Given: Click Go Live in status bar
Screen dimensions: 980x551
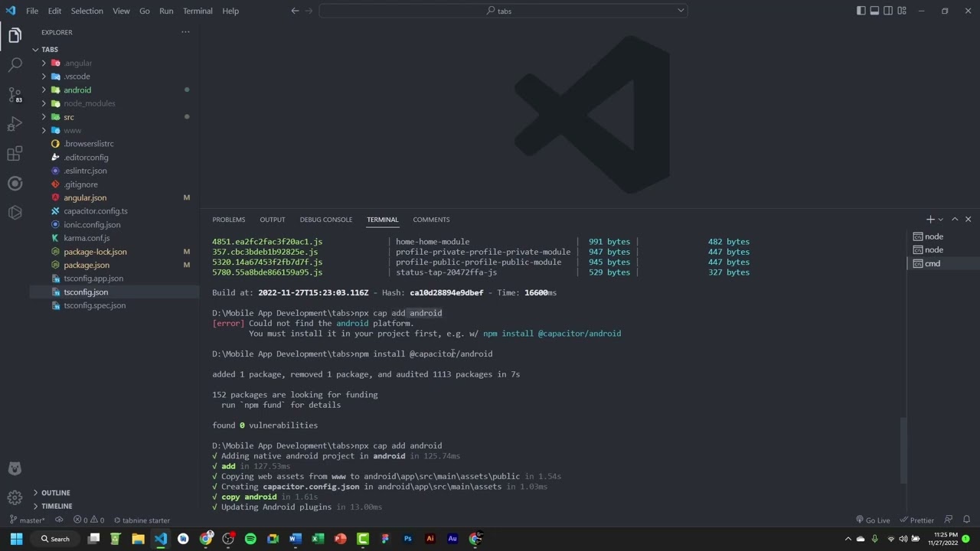Looking at the screenshot, I should pos(873,520).
